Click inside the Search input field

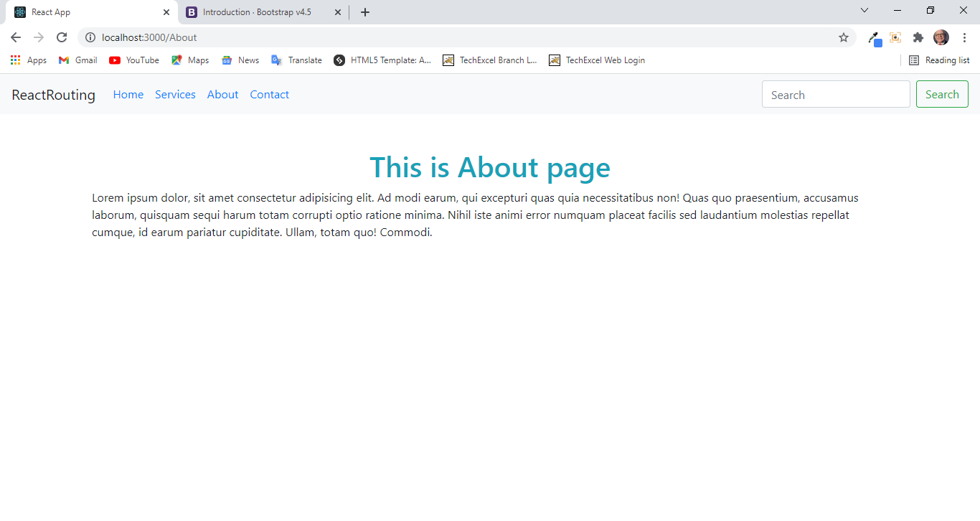click(836, 94)
